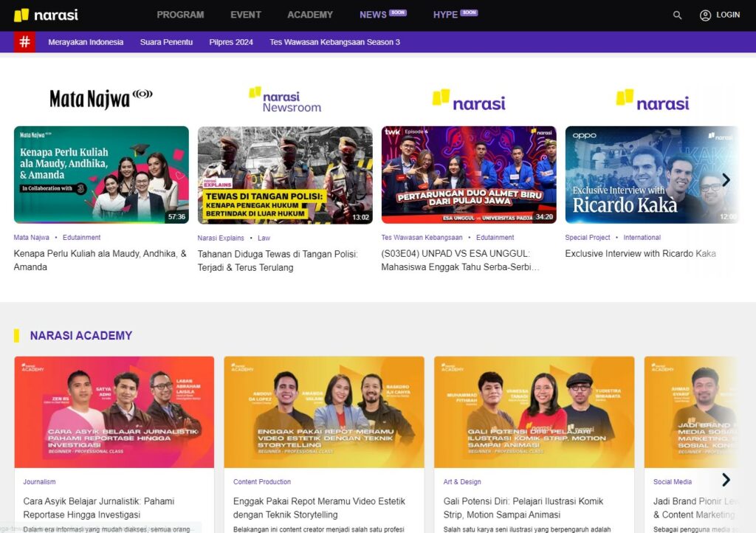Open Ricardo Kaka interview thumbnail
This screenshot has height=533, width=756.
651,175
